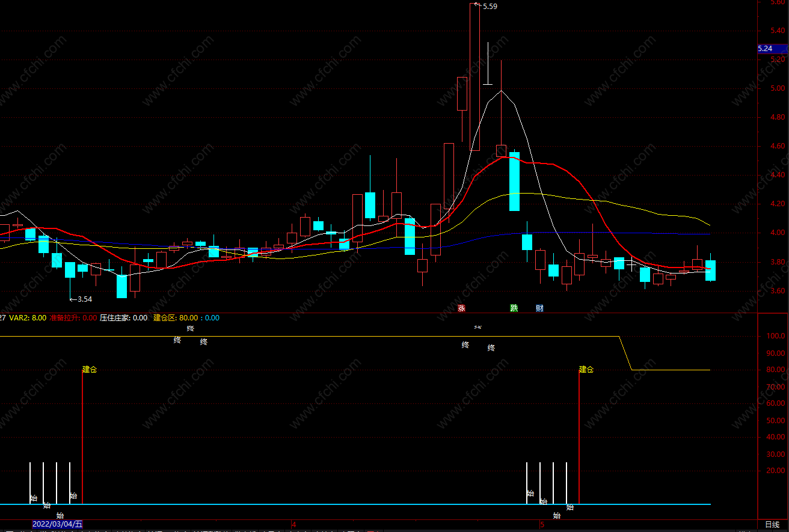This screenshot has width=789, height=532.
Task: Select the first yellow 建仓 signal label
Action: coord(90,370)
